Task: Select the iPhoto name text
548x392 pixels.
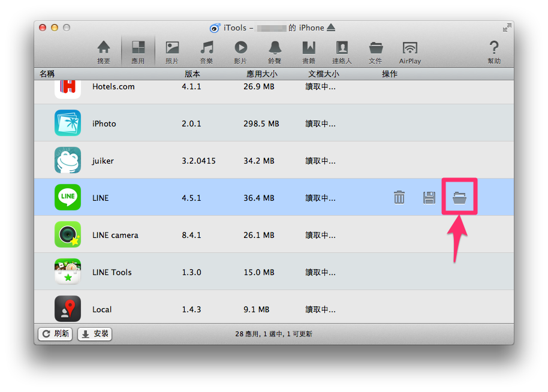Action: click(104, 123)
